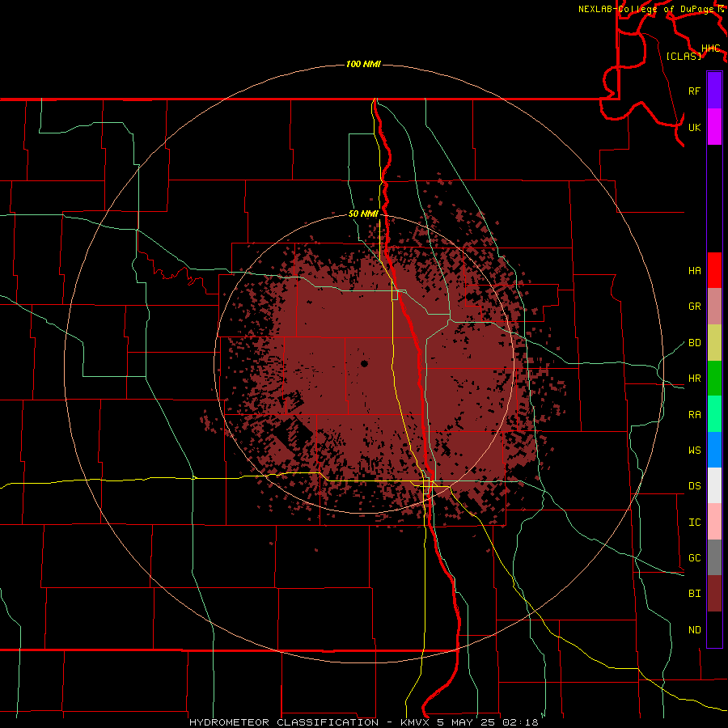The image size is (728, 728).
Task: Click the IC light pink legend swatch
Action: pyautogui.click(x=714, y=522)
